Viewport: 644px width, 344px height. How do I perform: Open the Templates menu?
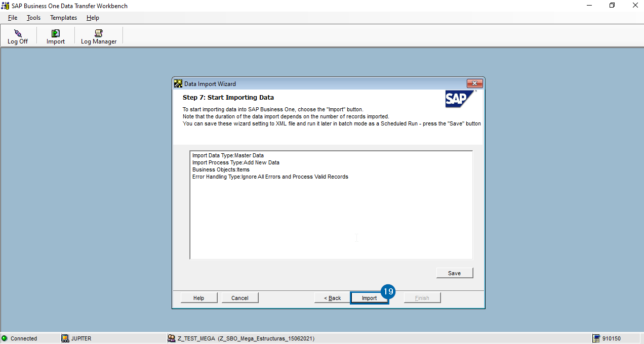point(63,18)
